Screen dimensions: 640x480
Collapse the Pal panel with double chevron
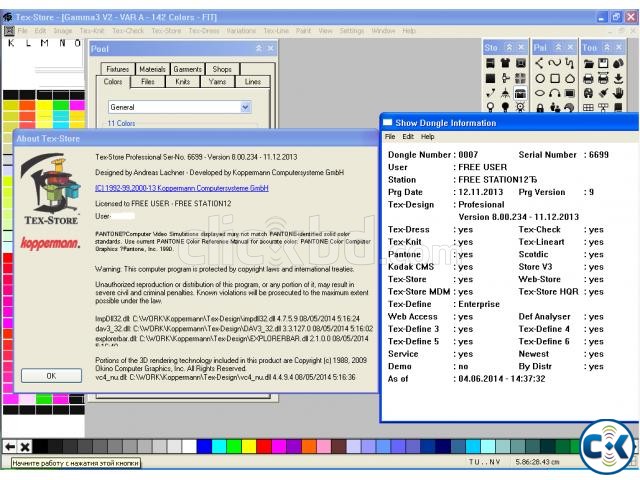tap(559, 47)
